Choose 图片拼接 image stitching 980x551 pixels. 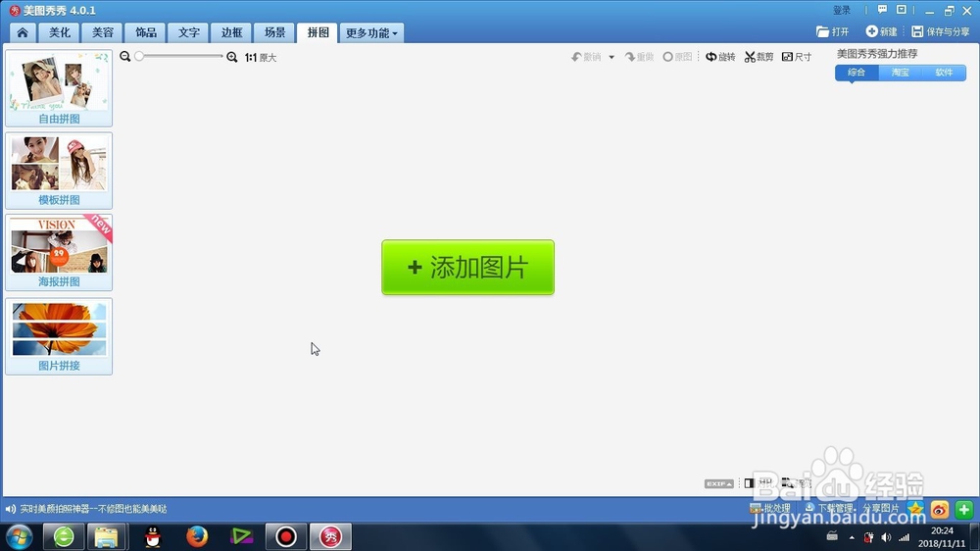click(x=59, y=336)
